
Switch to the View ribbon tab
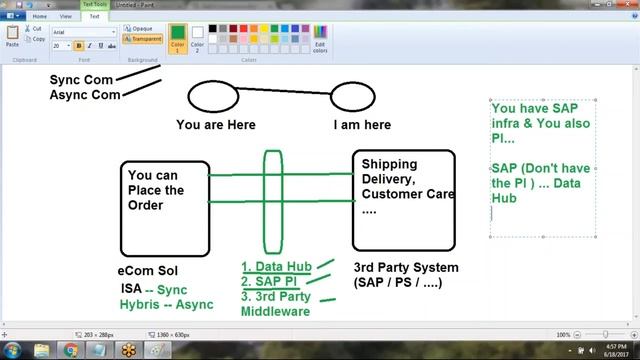pyautogui.click(x=65, y=16)
